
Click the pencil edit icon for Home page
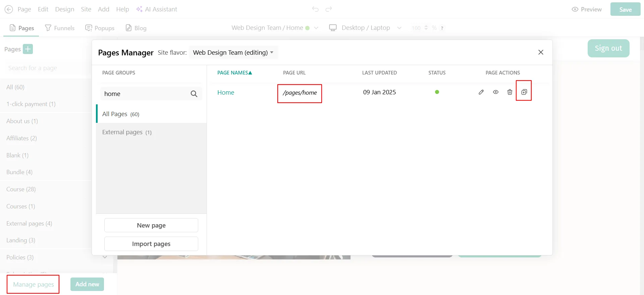[481, 92]
